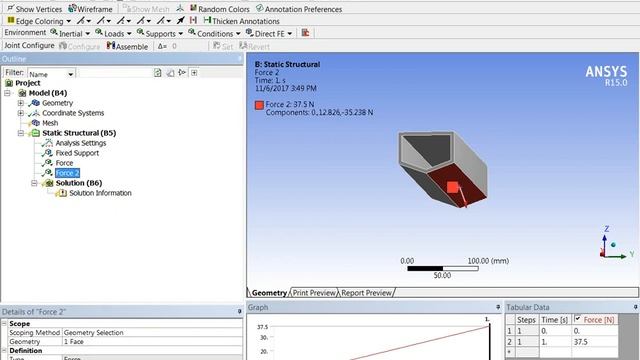Click the outline expand-all plus icon
This screenshot has height=360, width=640.
coord(194,73)
